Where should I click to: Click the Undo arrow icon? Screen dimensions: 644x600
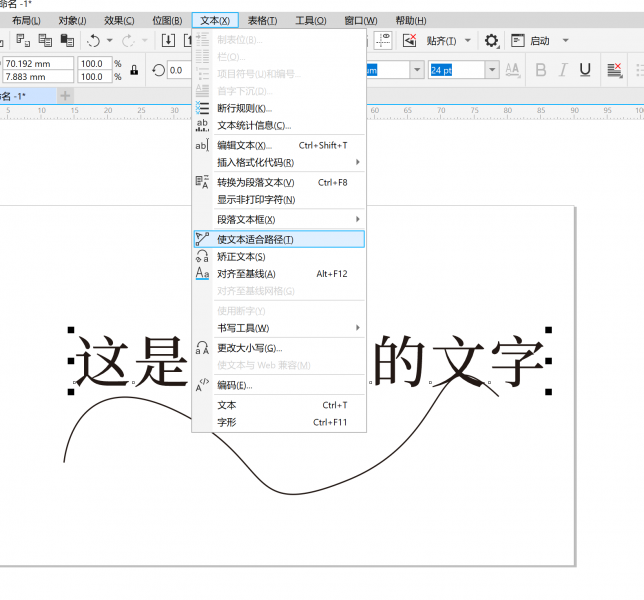pos(94,41)
